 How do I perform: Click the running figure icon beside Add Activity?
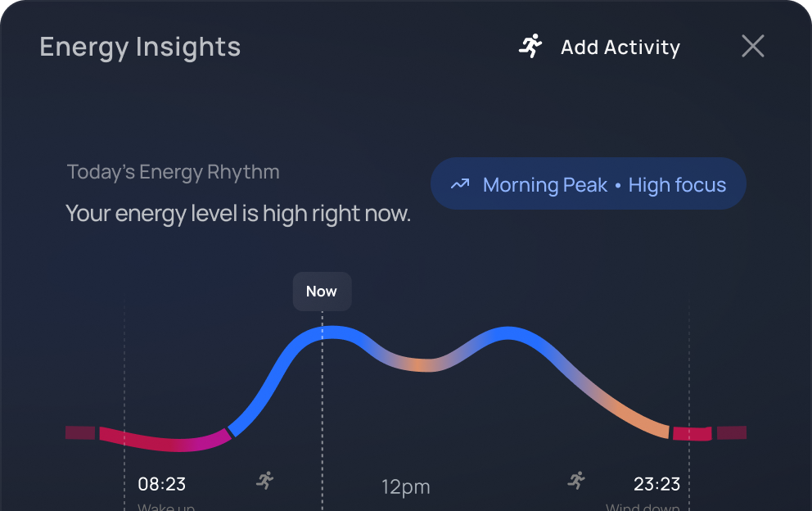pyautogui.click(x=530, y=47)
